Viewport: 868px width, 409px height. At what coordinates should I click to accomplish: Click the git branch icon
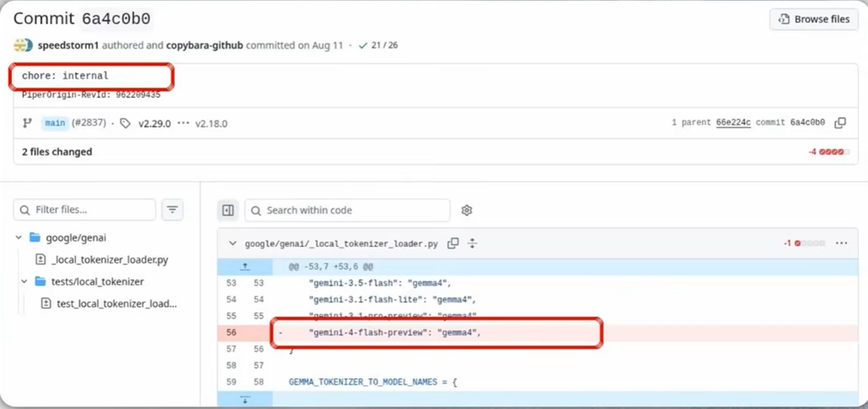27,123
